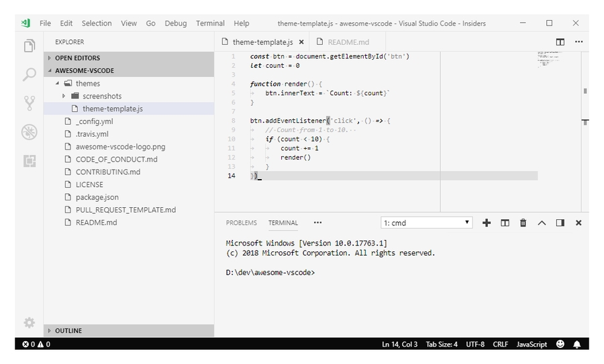Open the Manage gear icon
Viewport: 604px width, 364px height.
click(29, 323)
